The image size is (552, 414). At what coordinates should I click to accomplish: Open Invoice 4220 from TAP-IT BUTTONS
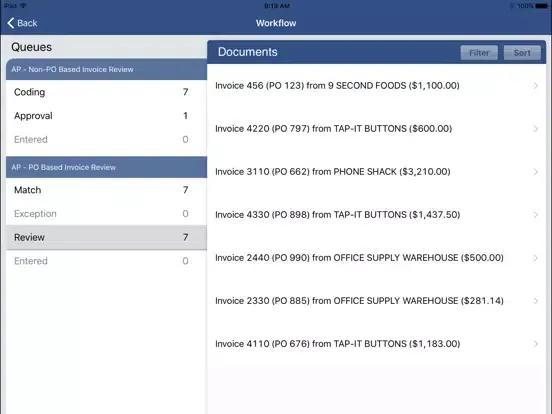click(x=377, y=128)
